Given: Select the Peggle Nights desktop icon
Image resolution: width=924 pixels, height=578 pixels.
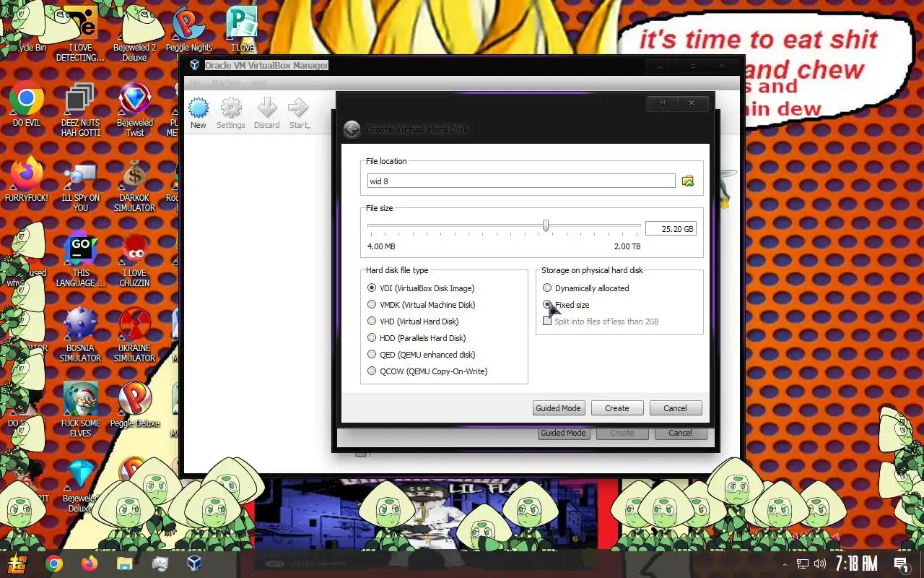Looking at the screenshot, I should tap(188, 29).
